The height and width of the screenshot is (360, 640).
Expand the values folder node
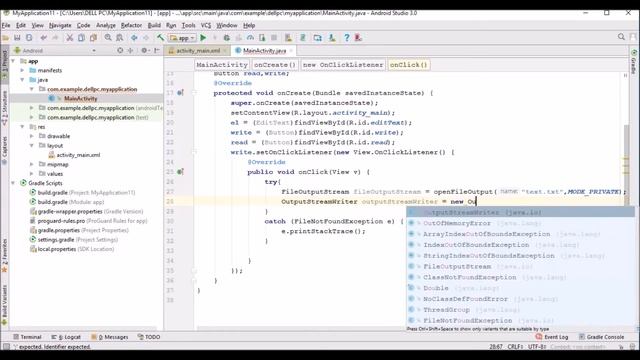tap(32, 173)
